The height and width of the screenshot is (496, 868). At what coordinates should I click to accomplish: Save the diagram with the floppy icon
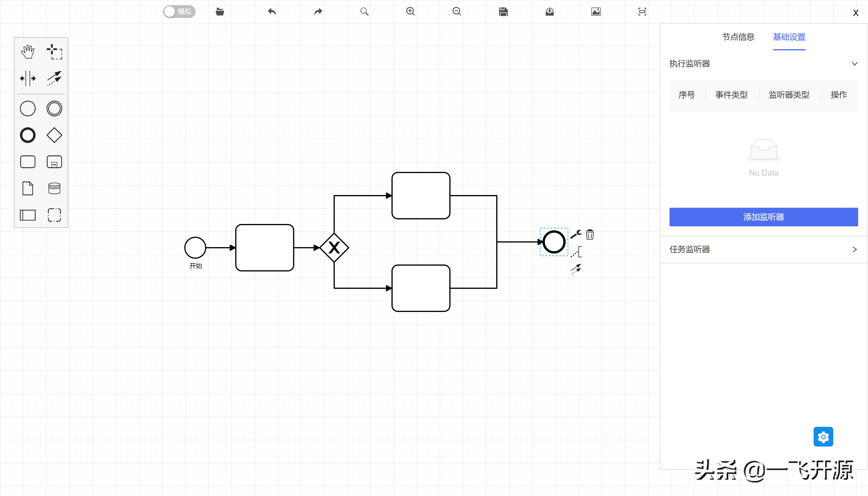(503, 12)
